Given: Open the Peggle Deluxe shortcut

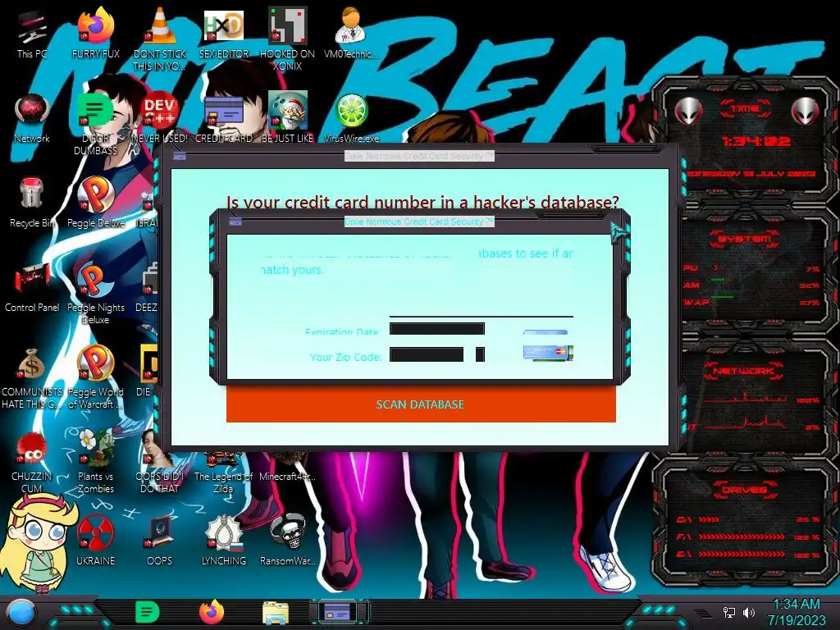Looking at the screenshot, I should click(95, 202).
